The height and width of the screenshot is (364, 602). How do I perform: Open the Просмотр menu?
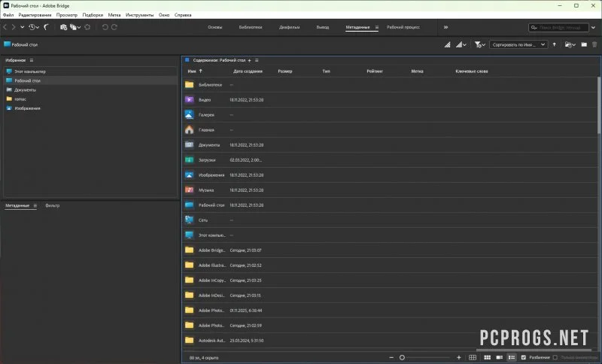click(x=67, y=15)
